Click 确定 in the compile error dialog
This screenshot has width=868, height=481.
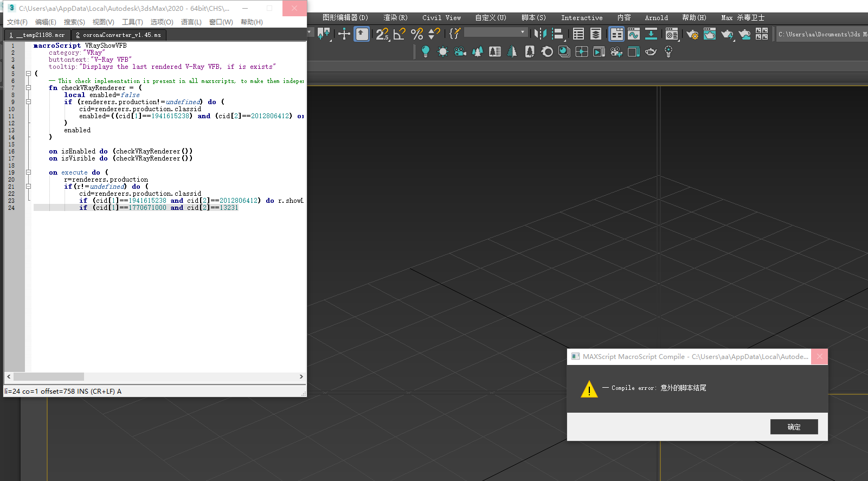794,427
